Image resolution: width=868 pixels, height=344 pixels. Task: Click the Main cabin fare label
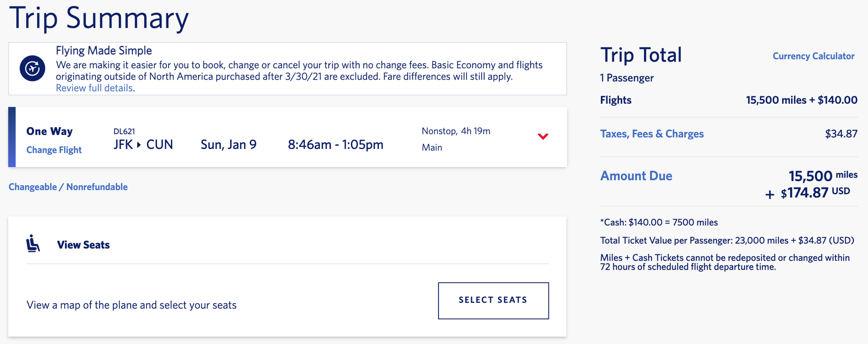(x=432, y=147)
